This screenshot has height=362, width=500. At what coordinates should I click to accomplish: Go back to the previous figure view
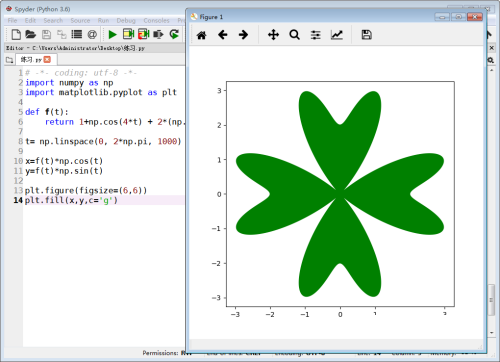pyautogui.click(x=222, y=35)
